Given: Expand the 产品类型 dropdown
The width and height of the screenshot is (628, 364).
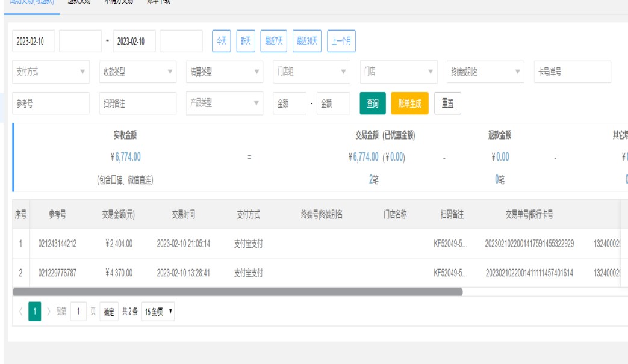Looking at the screenshot, I should point(225,103).
